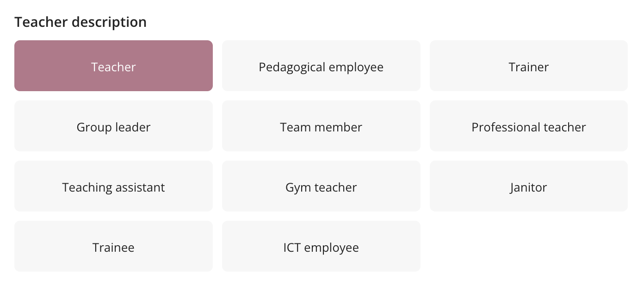Change the description to Group leader
Viewport: 644px width, 286px height.
pos(113,126)
